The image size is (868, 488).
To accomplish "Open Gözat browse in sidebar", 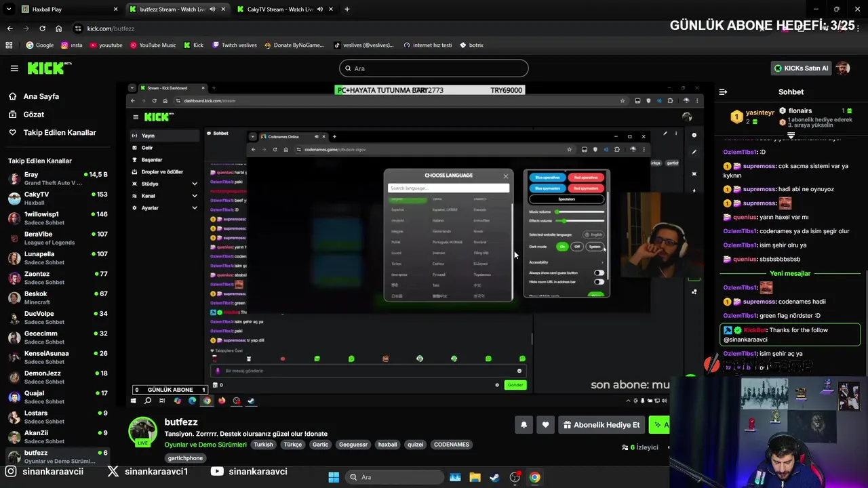I will [x=34, y=115].
